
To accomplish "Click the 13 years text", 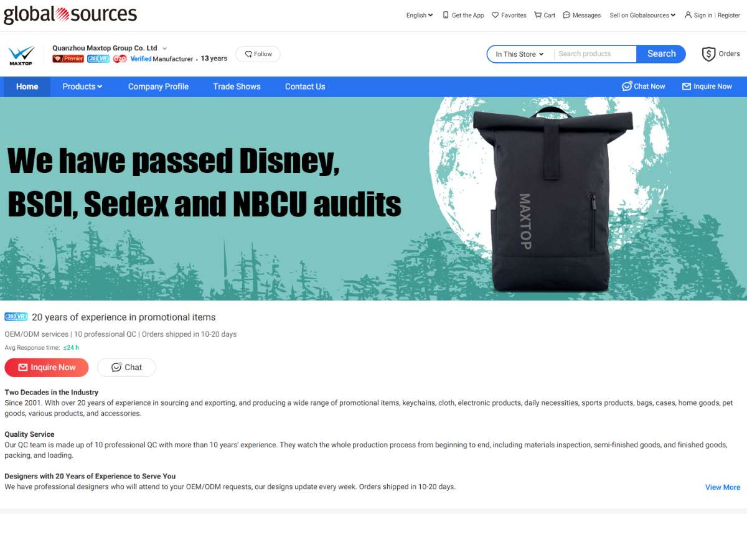I will click(214, 58).
